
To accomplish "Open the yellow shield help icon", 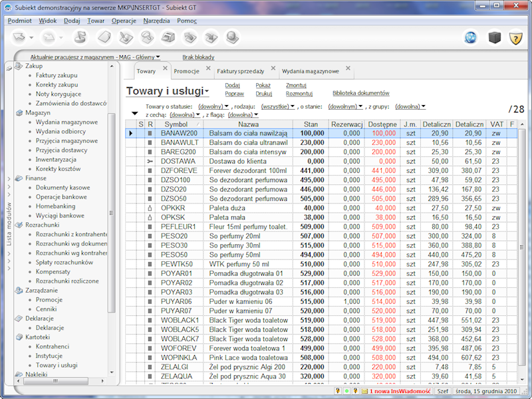I will click(x=516, y=38).
